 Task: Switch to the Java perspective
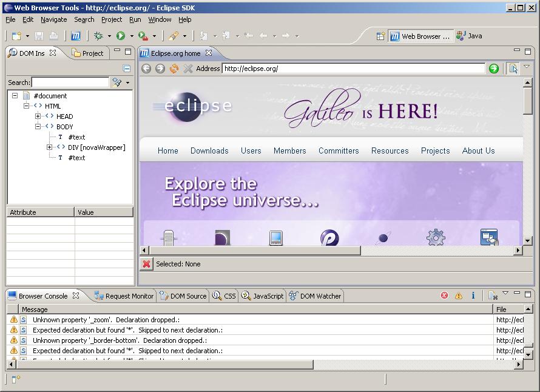pos(469,36)
